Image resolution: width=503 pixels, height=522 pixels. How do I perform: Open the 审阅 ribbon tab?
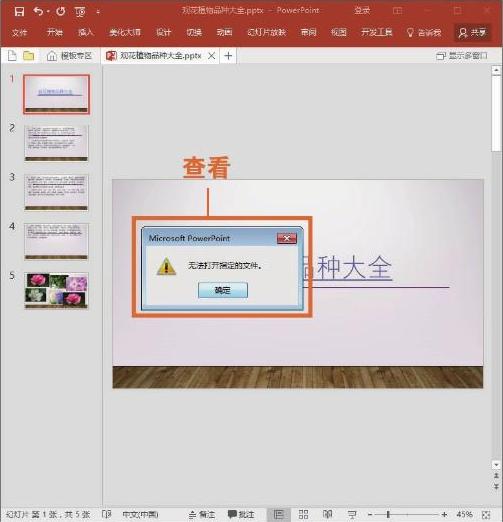[308, 32]
